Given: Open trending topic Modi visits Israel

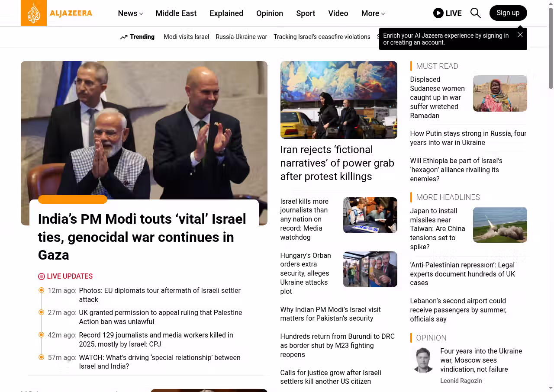Looking at the screenshot, I should pos(187,37).
